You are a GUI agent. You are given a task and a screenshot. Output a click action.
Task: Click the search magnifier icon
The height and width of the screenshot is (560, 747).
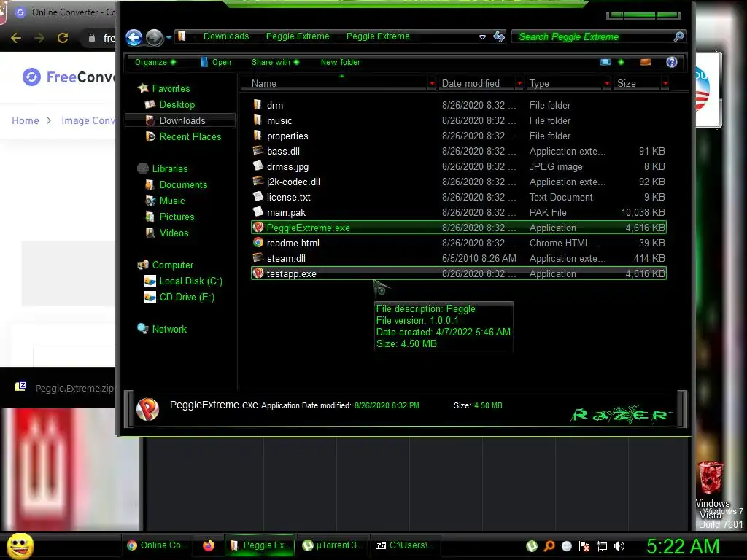[x=679, y=36]
